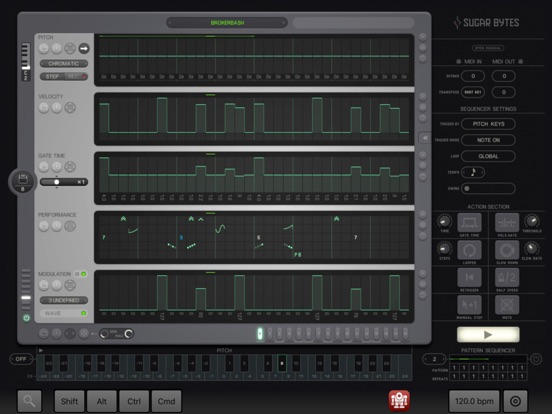Click the left-right arrows icon in the bottom toolbar
The image size is (552, 414).
coord(70,333)
